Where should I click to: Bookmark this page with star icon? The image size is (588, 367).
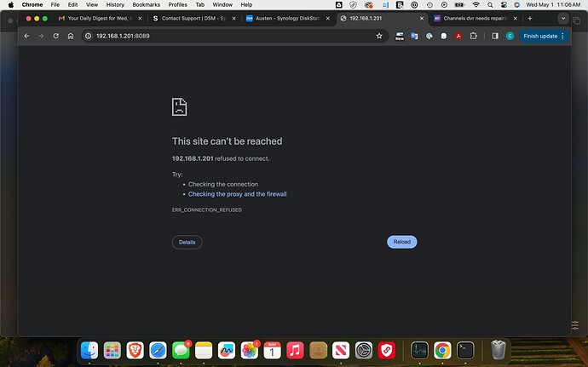point(379,36)
